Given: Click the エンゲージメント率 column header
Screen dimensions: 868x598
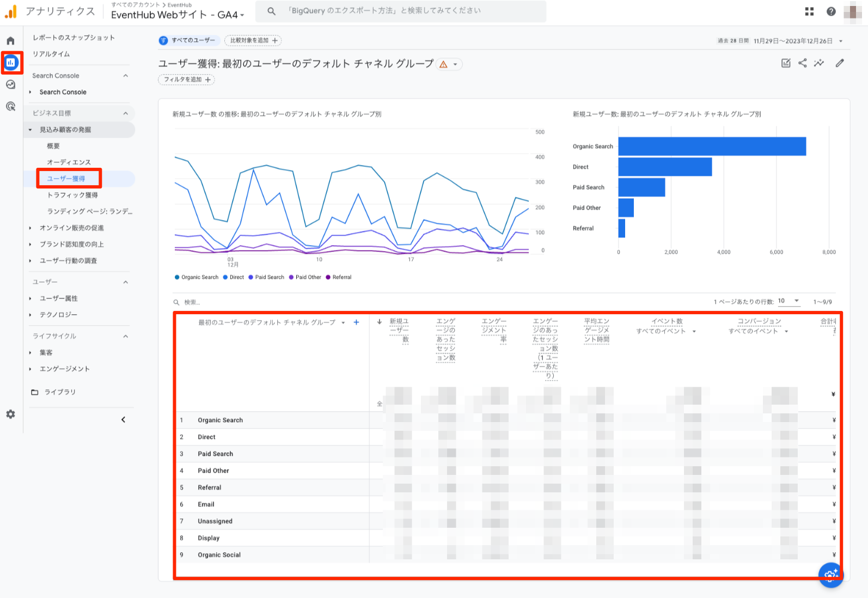Looking at the screenshot, I should click(x=494, y=330).
